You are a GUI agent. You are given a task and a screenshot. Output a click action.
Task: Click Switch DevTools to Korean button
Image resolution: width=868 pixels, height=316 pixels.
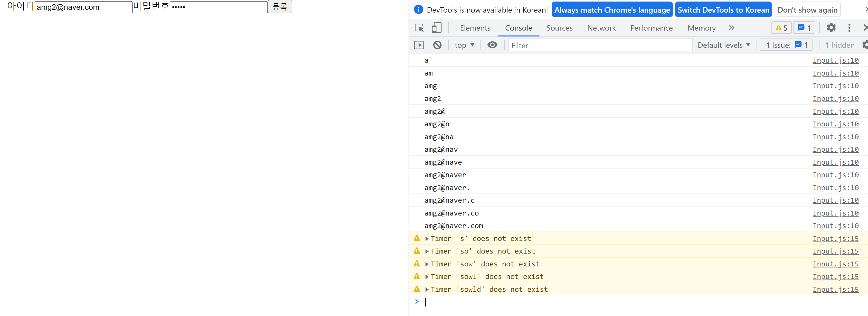pos(723,10)
